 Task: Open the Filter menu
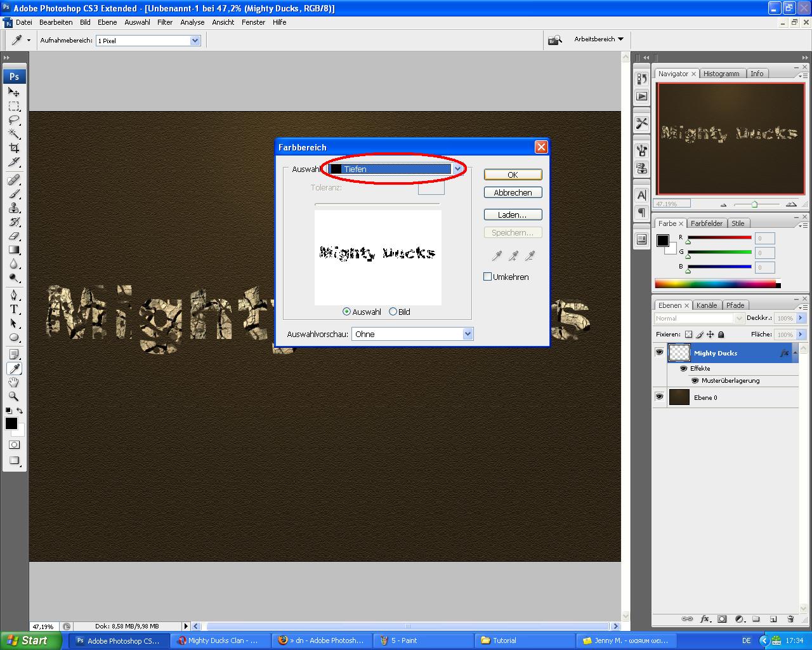[x=165, y=22]
